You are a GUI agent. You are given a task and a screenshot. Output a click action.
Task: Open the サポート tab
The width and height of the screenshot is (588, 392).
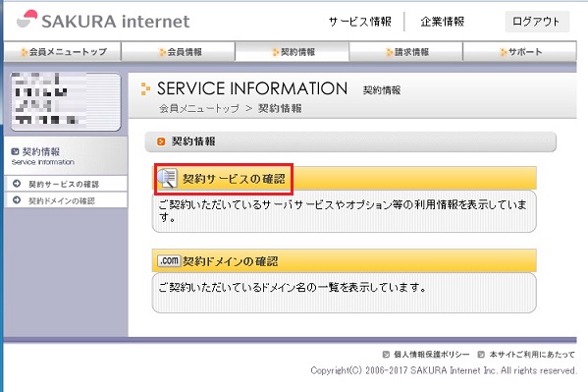(519, 52)
